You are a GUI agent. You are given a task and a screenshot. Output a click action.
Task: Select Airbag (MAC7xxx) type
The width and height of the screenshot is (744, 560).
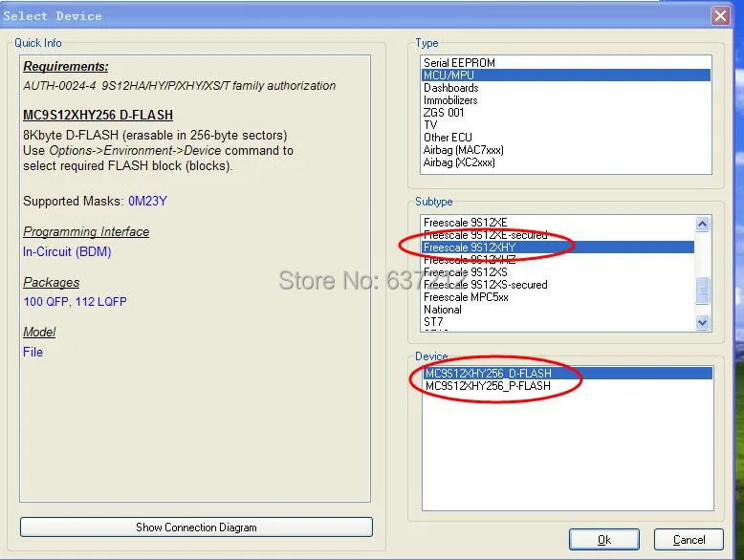coord(565,150)
